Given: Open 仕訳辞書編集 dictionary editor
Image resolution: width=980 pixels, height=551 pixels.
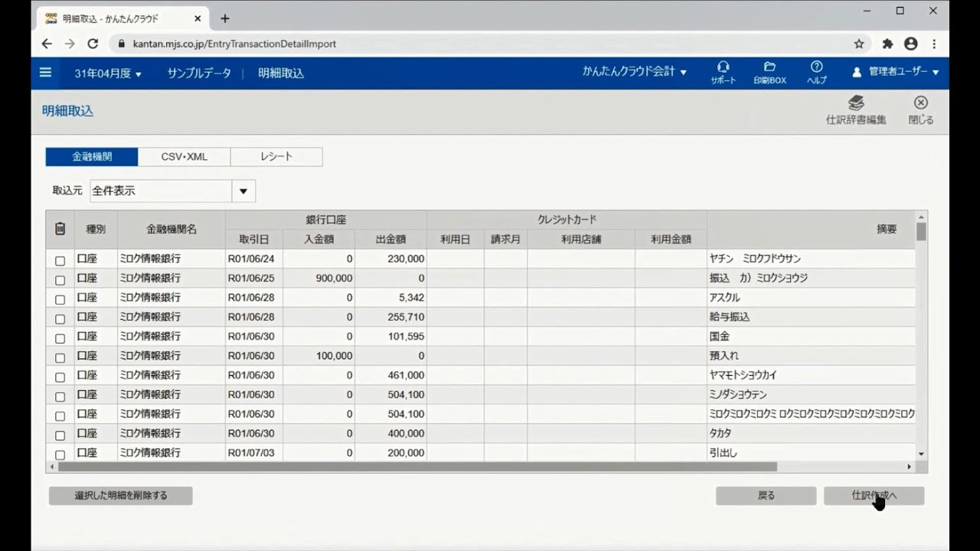Looking at the screenshot, I should (x=856, y=110).
